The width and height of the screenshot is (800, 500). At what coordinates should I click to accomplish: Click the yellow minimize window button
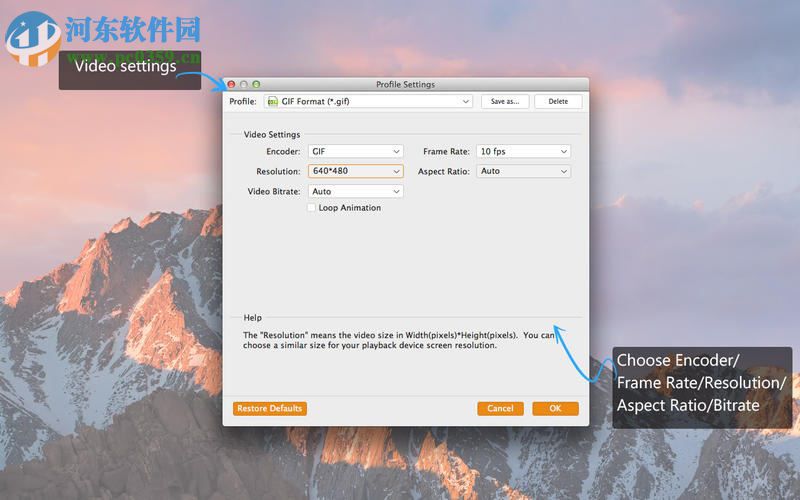(244, 84)
